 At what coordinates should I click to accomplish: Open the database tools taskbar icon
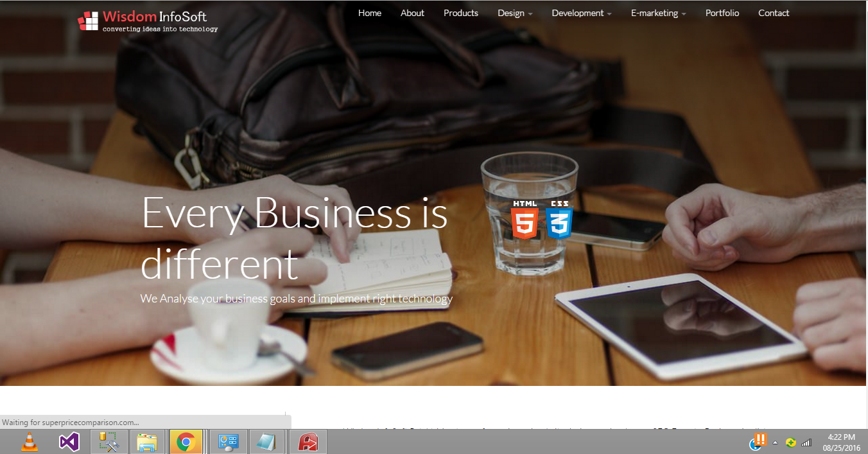108,442
